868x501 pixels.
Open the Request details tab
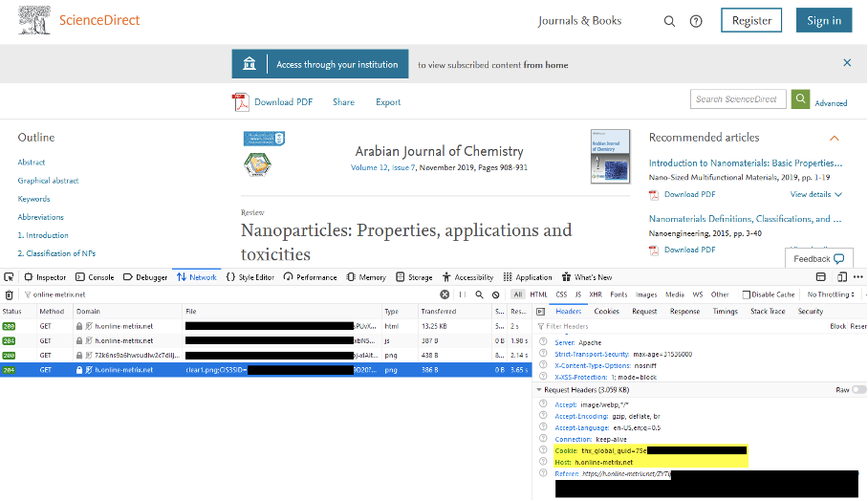[644, 312]
